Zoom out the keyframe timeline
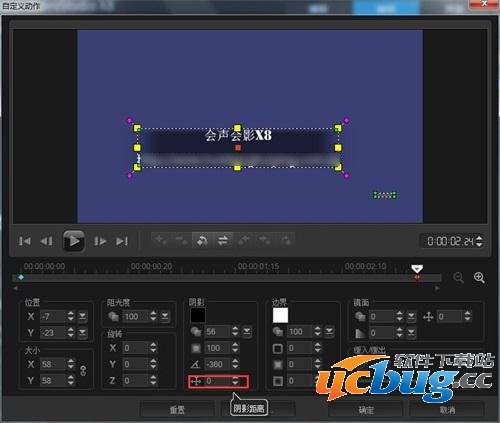Viewport: 500px width, 423px height. (x=459, y=277)
